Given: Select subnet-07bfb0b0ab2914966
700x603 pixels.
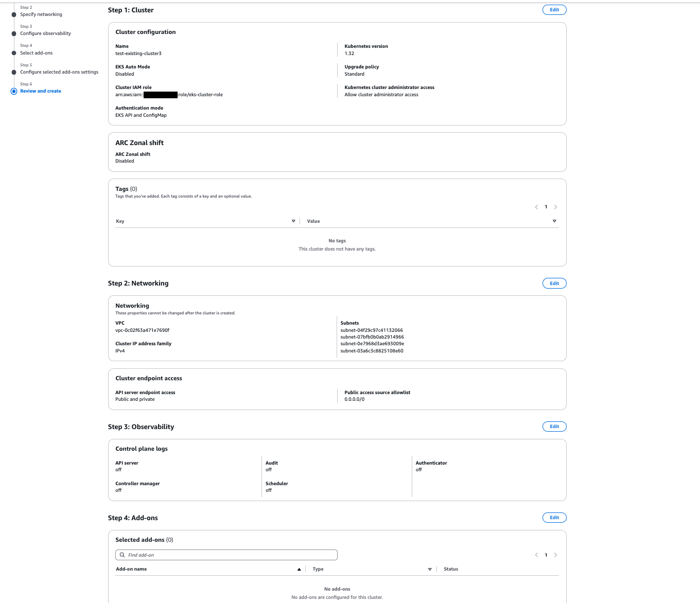Looking at the screenshot, I should 372,337.
